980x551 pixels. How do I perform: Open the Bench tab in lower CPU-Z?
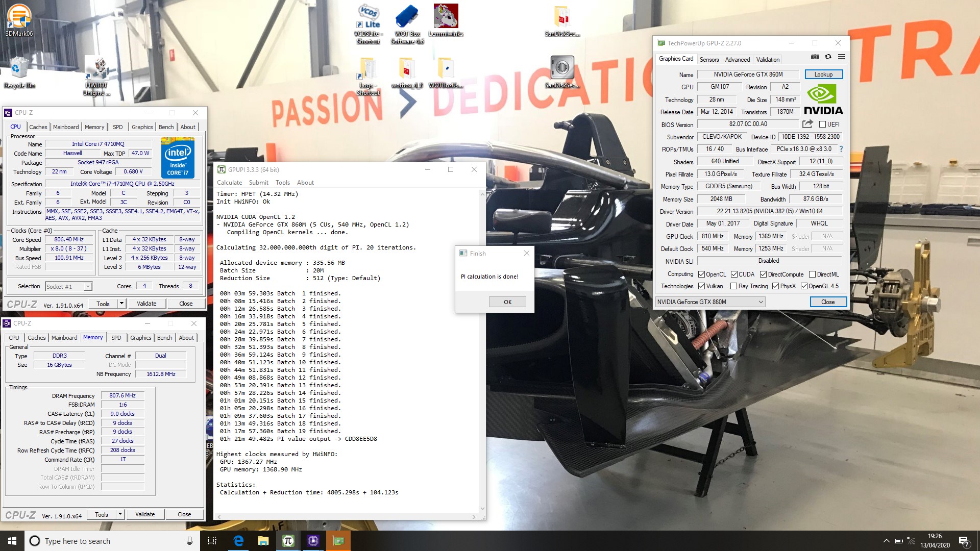click(164, 338)
